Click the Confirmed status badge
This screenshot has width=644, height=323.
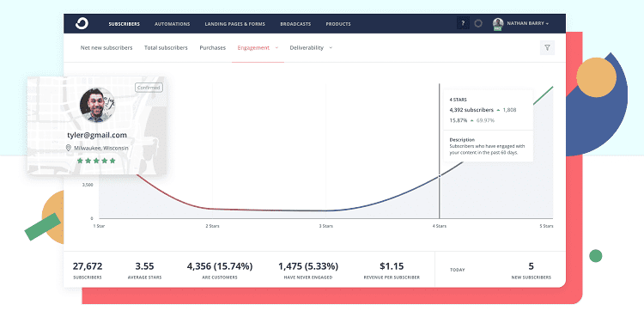click(149, 88)
